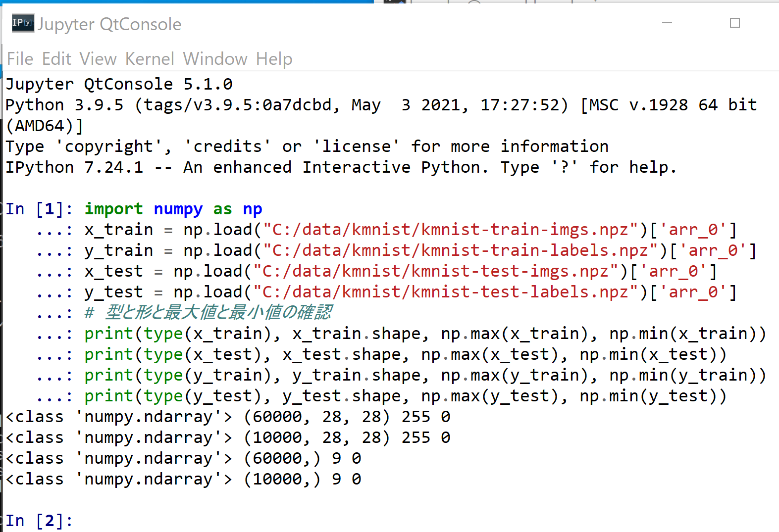779x532 pixels.
Task: Open the Kernel menu
Action: (x=150, y=59)
